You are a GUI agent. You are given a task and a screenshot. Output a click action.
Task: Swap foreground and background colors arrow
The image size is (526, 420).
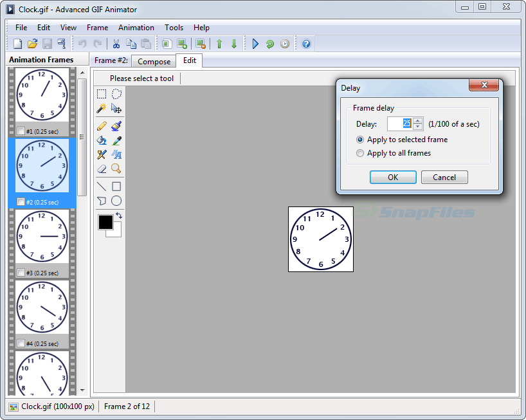[x=119, y=215]
